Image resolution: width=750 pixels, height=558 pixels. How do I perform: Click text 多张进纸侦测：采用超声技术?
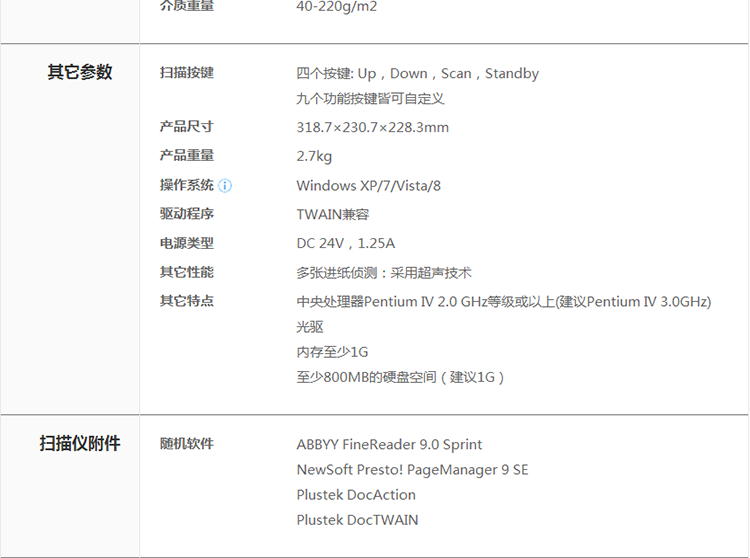(x=384, y=273)
